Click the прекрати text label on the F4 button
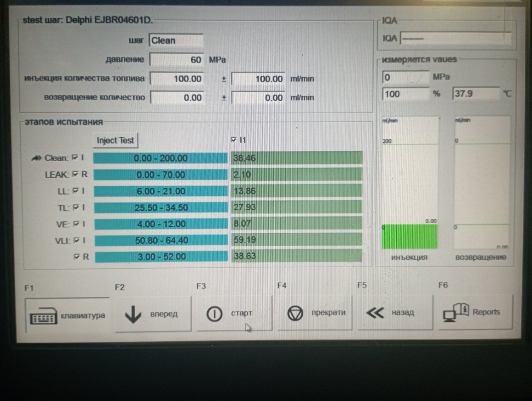Screen dimensions: 532x401 pos(329,312)
